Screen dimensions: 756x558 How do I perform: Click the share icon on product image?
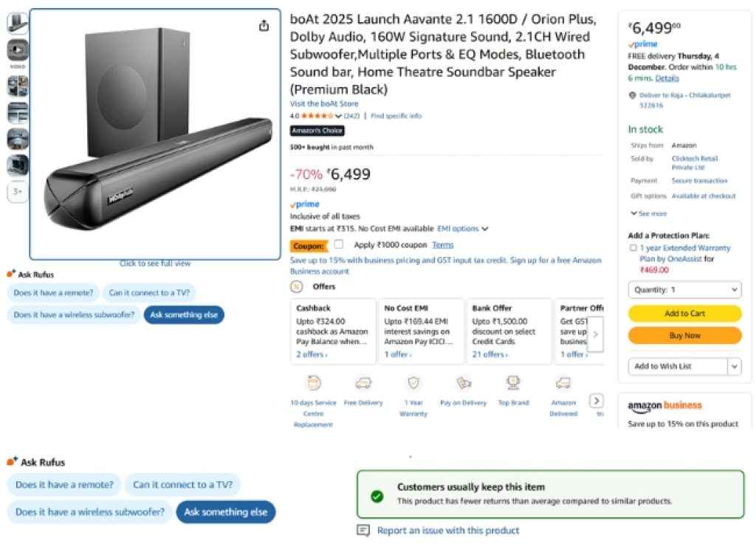(264, 24)
